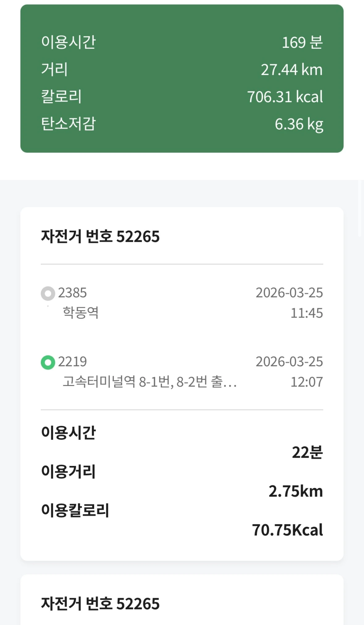Tap return station number 2219

pyautogui.click(x=72, y=362)
